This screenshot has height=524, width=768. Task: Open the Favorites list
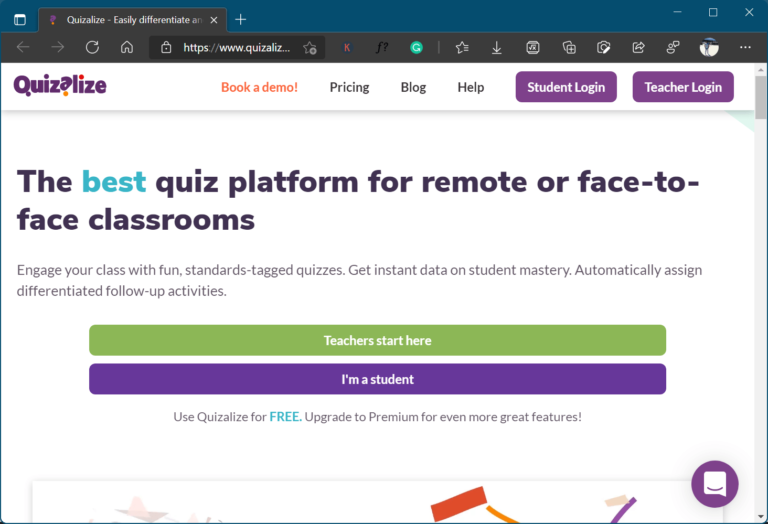[462, 48]
